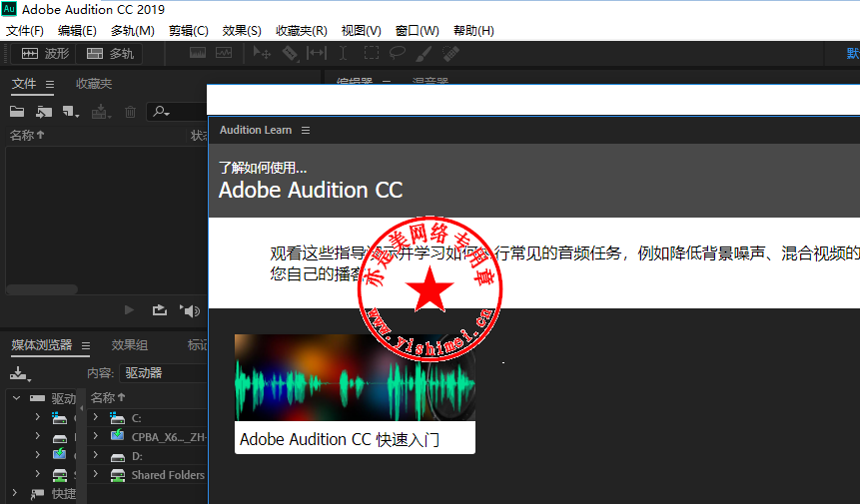
Task: Click the 了解如何使用... heading text
Action: click(263, 168)
